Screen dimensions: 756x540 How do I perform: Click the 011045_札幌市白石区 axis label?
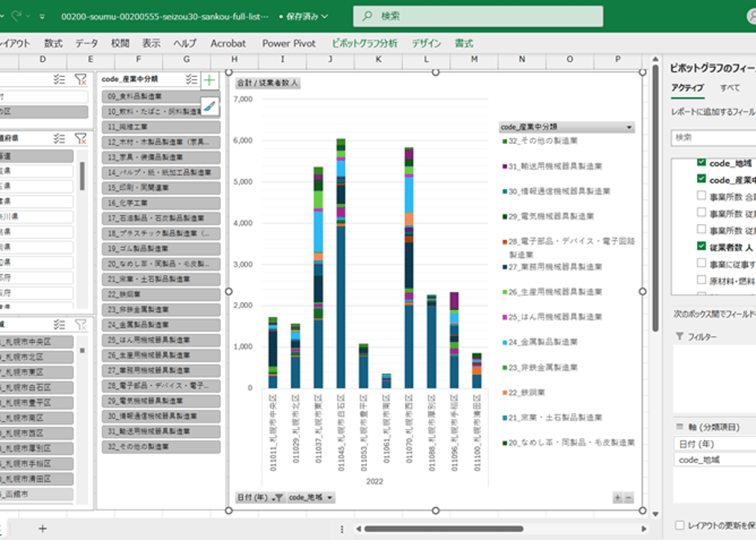click(x=341, y=433)
